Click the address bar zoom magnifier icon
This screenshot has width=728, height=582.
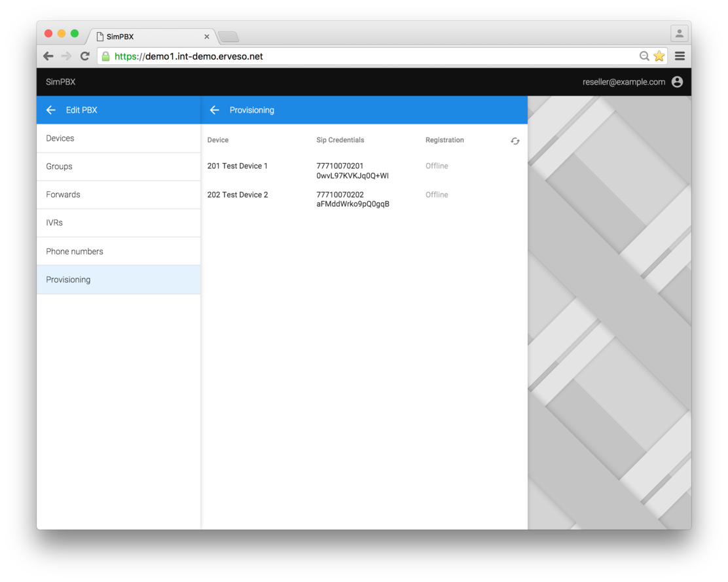pyautogui.click(x=644, y=56)
